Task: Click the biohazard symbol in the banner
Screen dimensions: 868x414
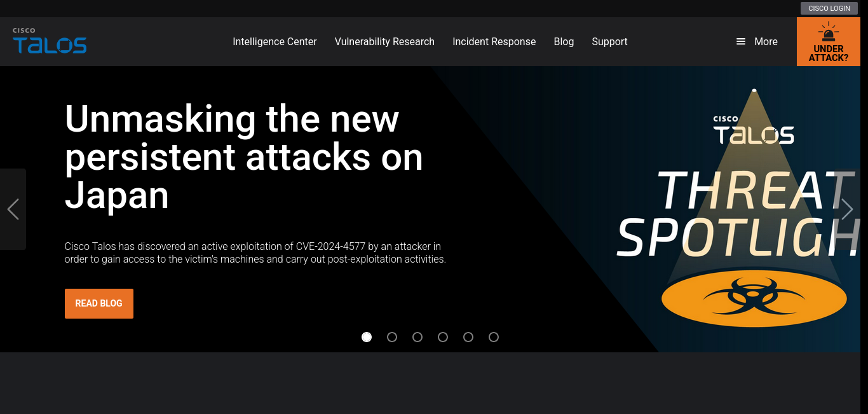Action: [x=754, y=297]
